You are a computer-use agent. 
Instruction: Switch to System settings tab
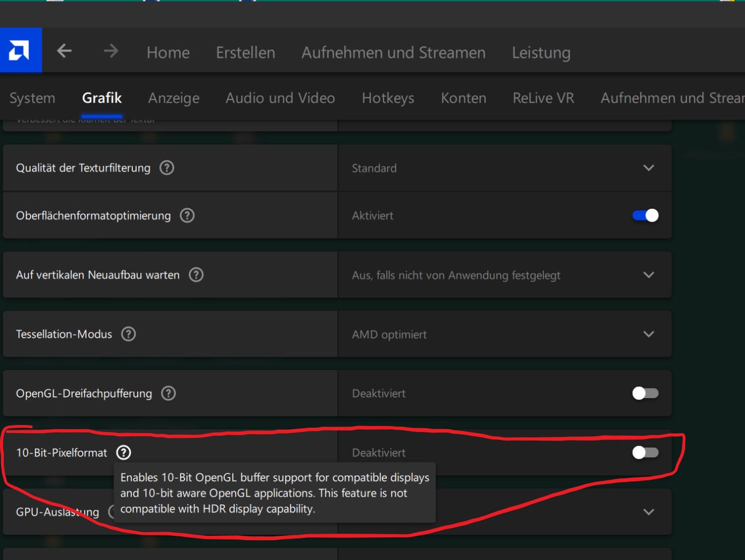[x=32, y=98]
